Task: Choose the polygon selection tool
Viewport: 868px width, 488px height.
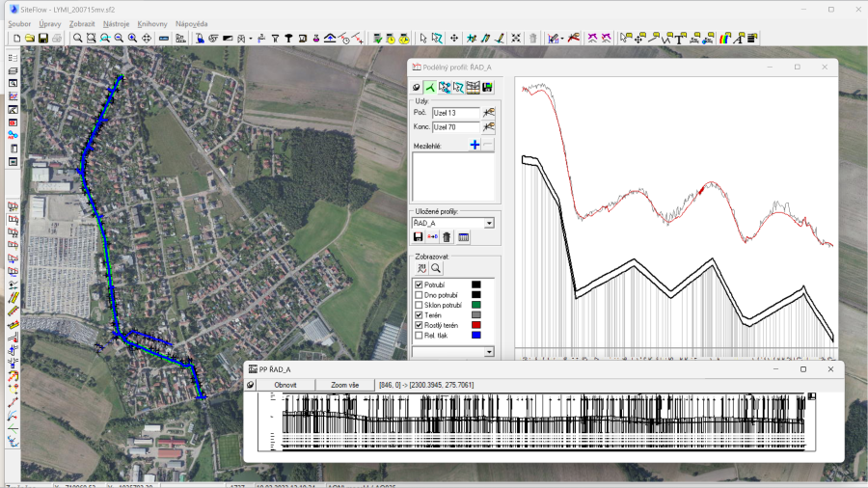Action: pyautogui.click(x=437, y=39)
